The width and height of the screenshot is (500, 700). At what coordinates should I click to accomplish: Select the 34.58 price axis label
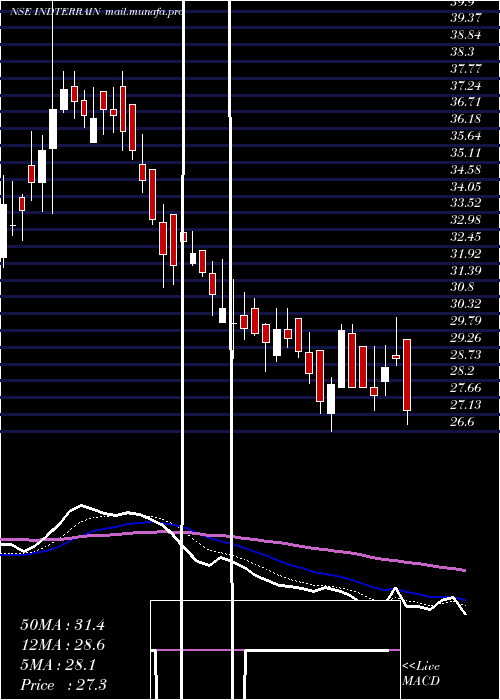[x=467, y=170]
